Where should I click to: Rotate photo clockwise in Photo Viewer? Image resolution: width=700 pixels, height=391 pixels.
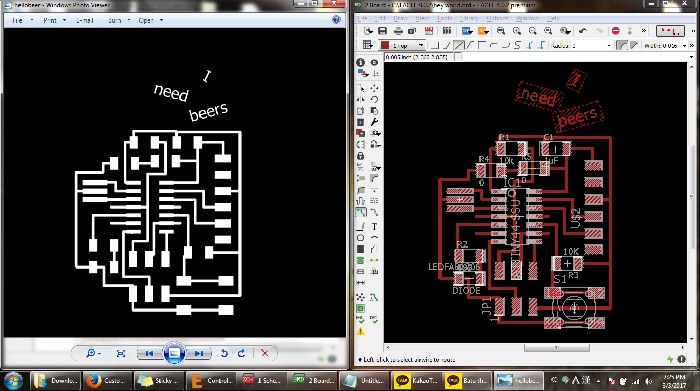click(x=242, y=353)
